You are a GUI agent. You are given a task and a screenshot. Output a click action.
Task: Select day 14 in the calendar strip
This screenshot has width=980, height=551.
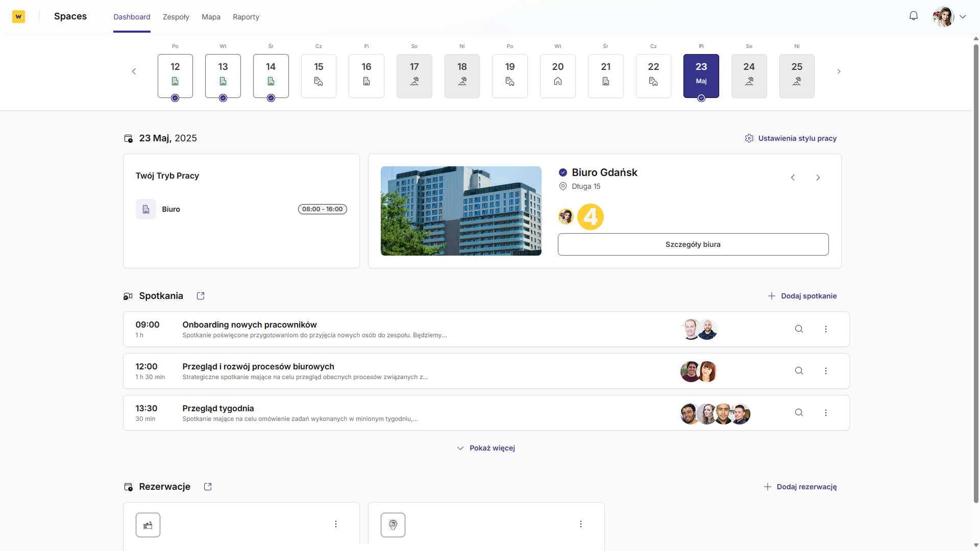271,76
